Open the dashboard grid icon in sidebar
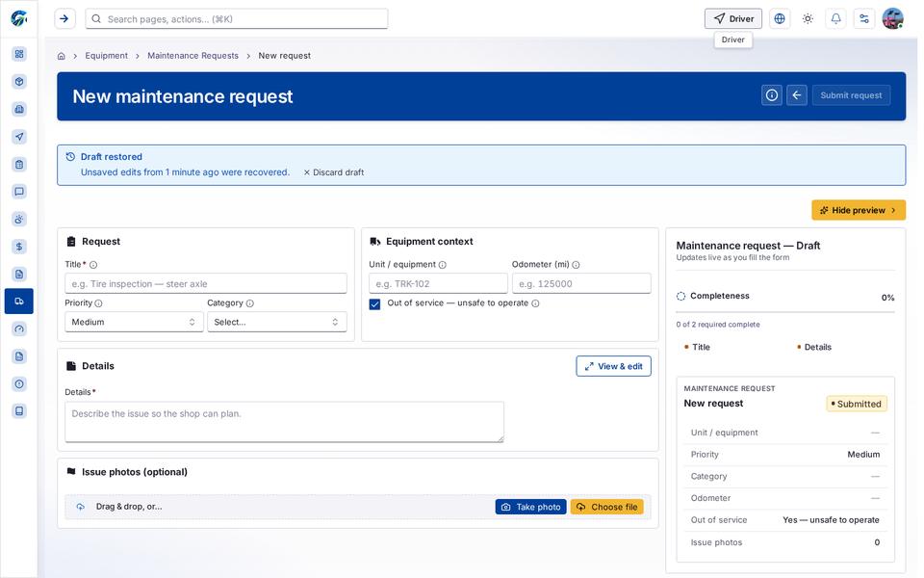The image size is (924, 578). (x=19, y=54)
